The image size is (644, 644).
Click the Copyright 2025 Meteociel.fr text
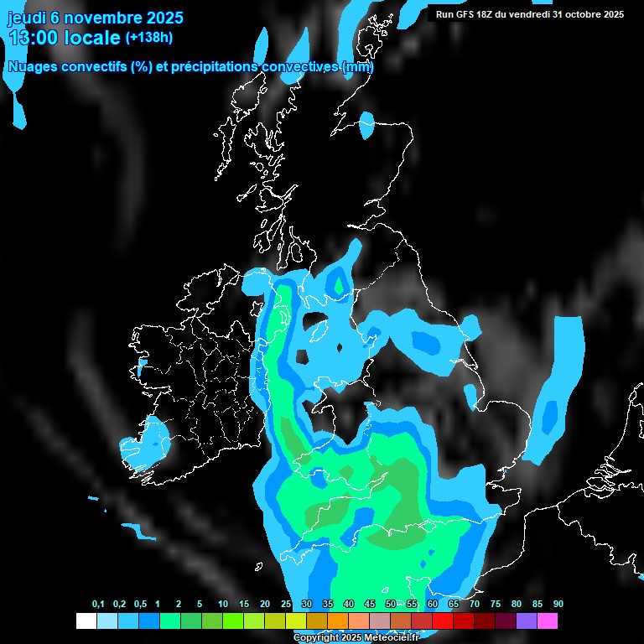[356, 638]
